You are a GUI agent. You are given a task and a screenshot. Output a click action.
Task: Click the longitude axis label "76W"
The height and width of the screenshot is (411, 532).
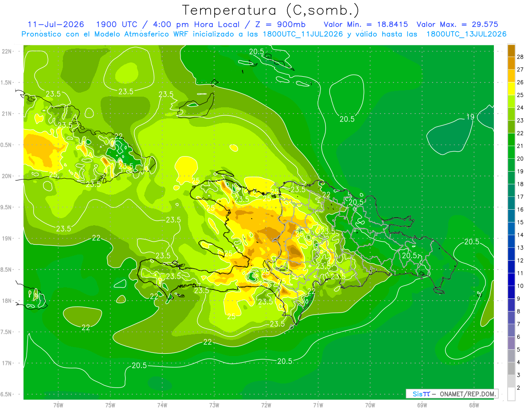58,405
